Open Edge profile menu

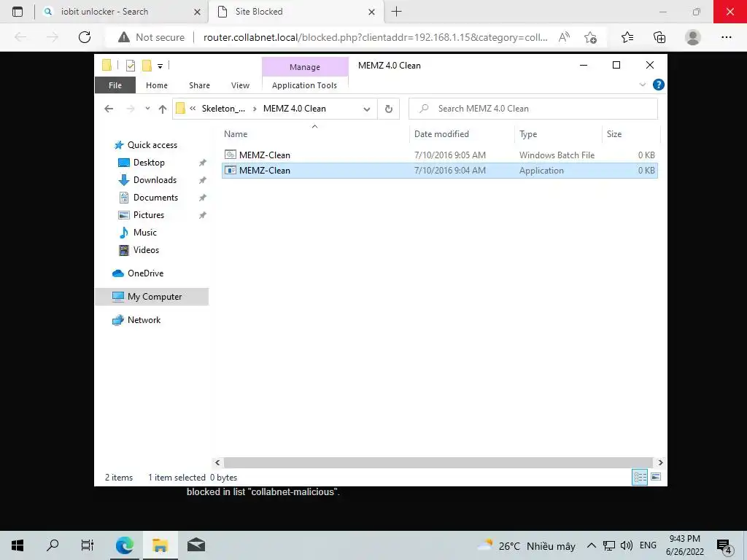point(693,37)
